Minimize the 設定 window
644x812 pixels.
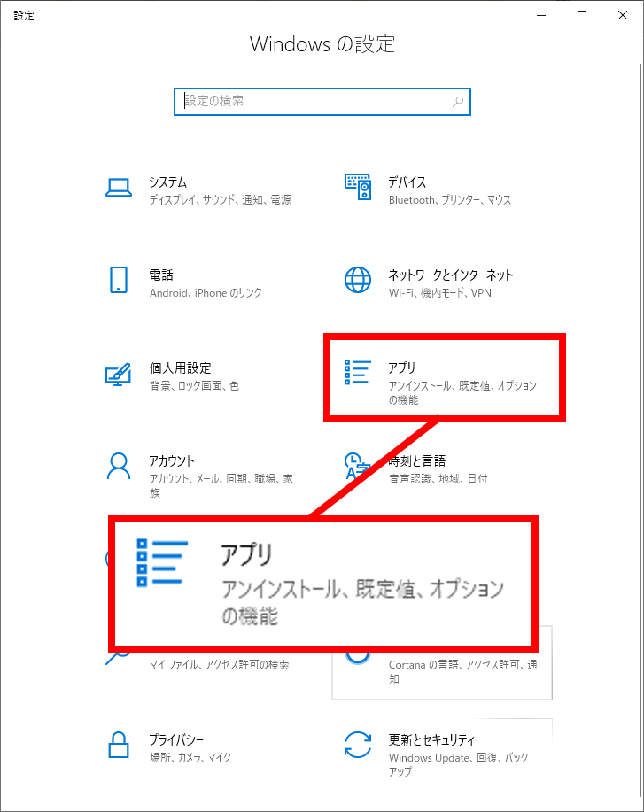(x=541, y=16)
